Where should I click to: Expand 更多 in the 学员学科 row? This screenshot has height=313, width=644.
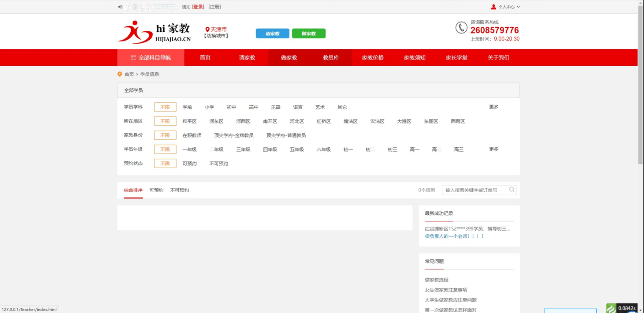click(494, 107)
